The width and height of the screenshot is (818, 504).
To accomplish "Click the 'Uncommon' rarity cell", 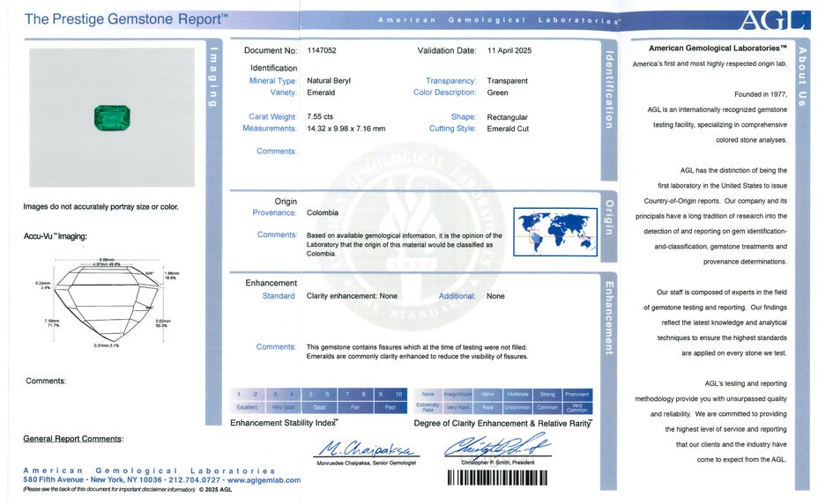I will [x=517, y=407].
